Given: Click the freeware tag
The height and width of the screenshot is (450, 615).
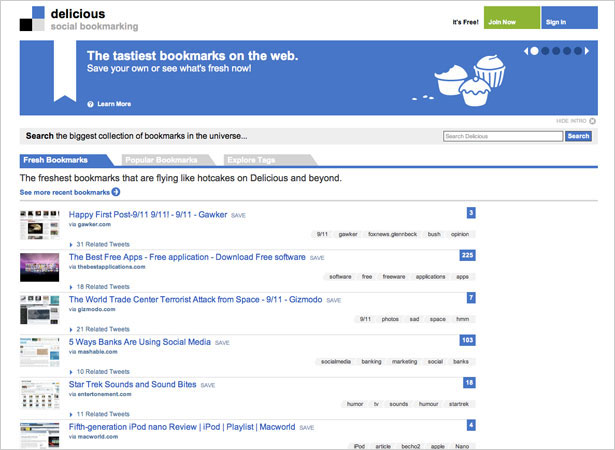Looking at the screenshot, I should coord(394,277).
